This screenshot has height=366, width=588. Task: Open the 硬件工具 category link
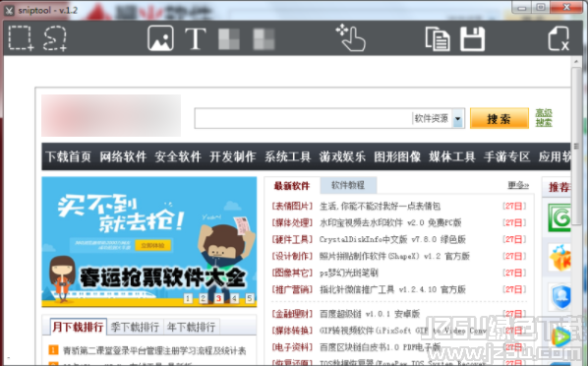pyautogui.click(x=292, y=239)
